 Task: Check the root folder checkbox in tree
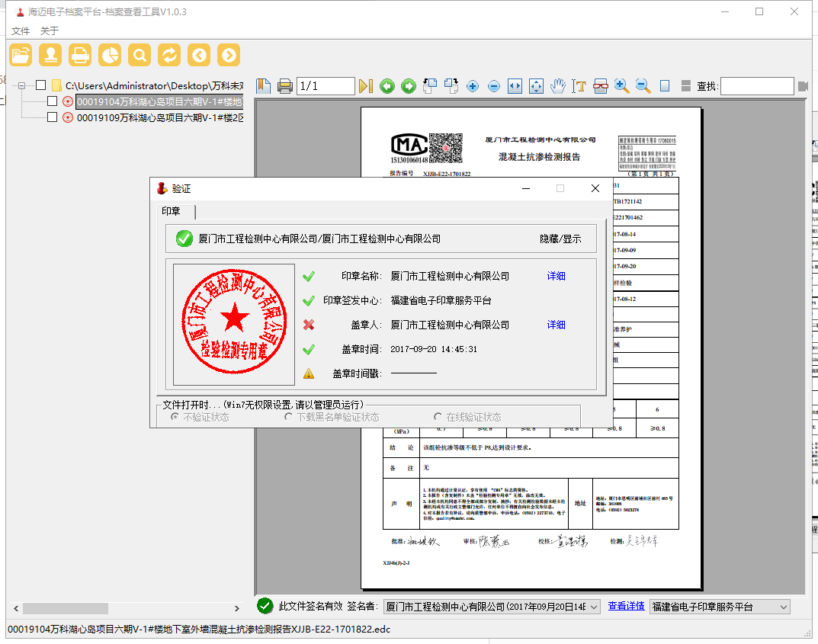(x=40, y=85)
